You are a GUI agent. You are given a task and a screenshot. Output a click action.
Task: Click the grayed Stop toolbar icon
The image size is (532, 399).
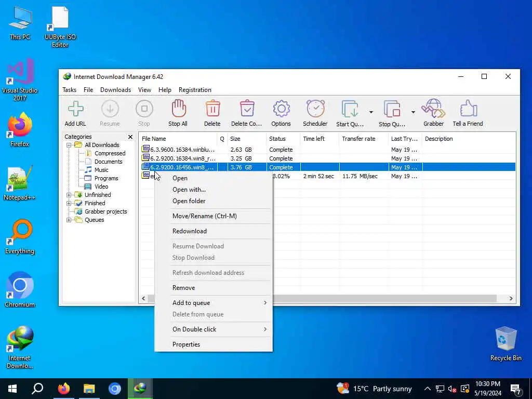point(144,109)
